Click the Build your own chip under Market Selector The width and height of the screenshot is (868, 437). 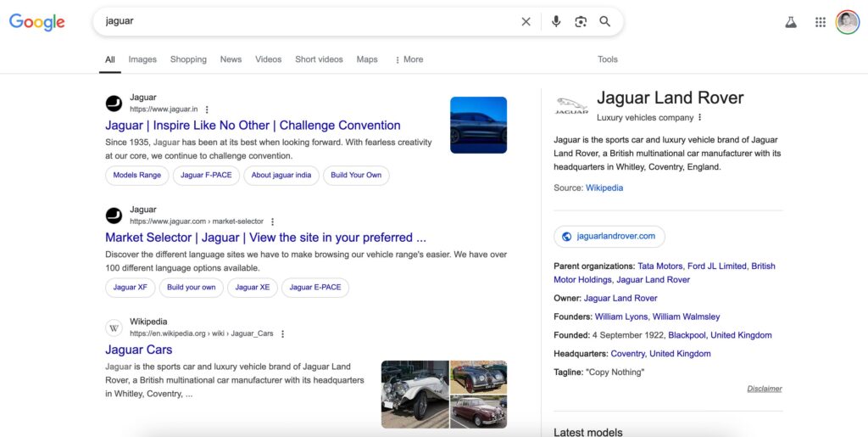tap(192, 288)
